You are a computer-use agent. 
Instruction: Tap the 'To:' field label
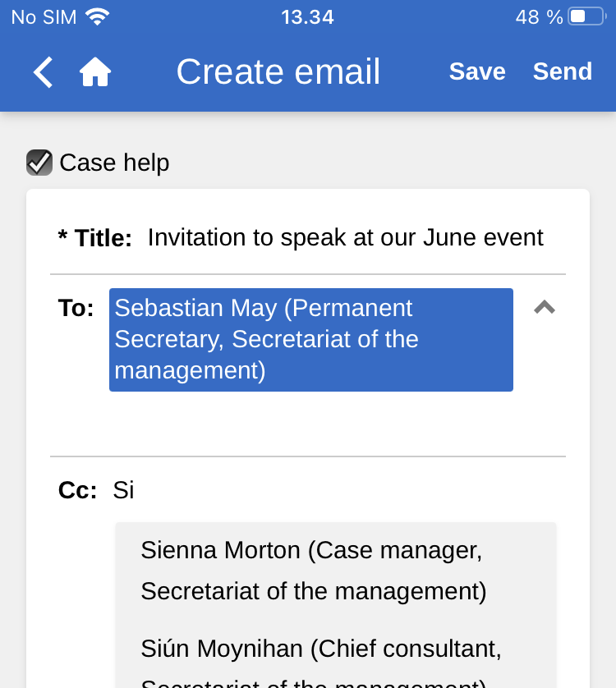(76, 308)
